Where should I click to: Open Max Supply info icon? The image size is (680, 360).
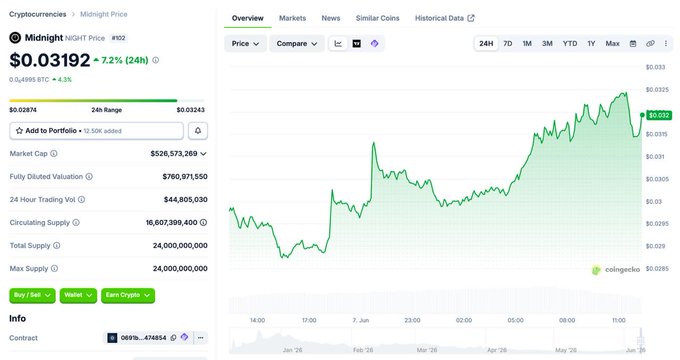tap(54, 268)
